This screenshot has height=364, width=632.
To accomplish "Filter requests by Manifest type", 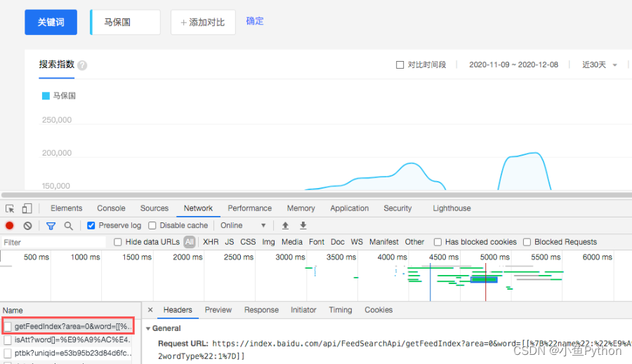I will [x=383, y=242].
